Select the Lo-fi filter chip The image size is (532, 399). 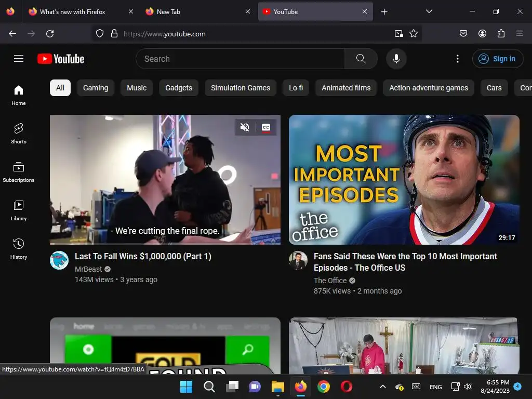pyautogui.click(x=296, y=88)
